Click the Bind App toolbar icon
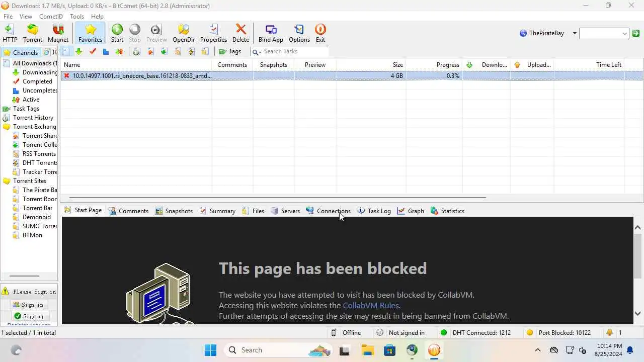 click(271, 33)
